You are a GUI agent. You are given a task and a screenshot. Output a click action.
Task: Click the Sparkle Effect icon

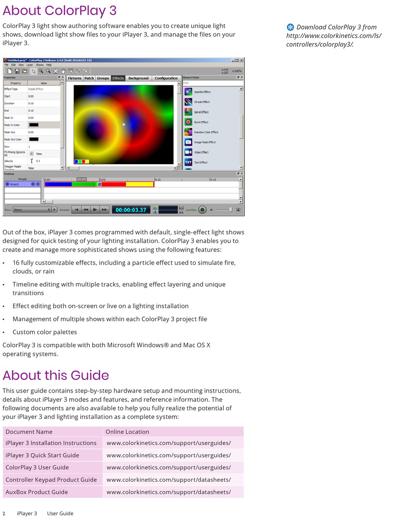188,92
